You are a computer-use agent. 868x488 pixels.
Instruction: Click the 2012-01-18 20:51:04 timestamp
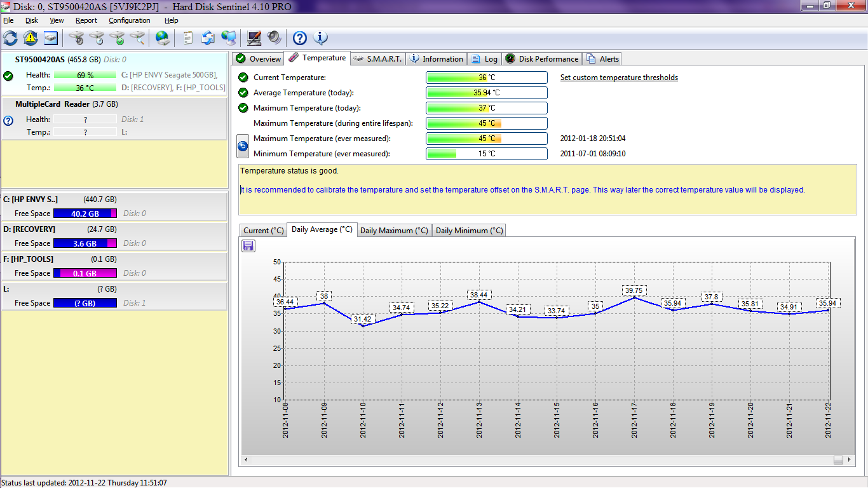tap(593, 139)
